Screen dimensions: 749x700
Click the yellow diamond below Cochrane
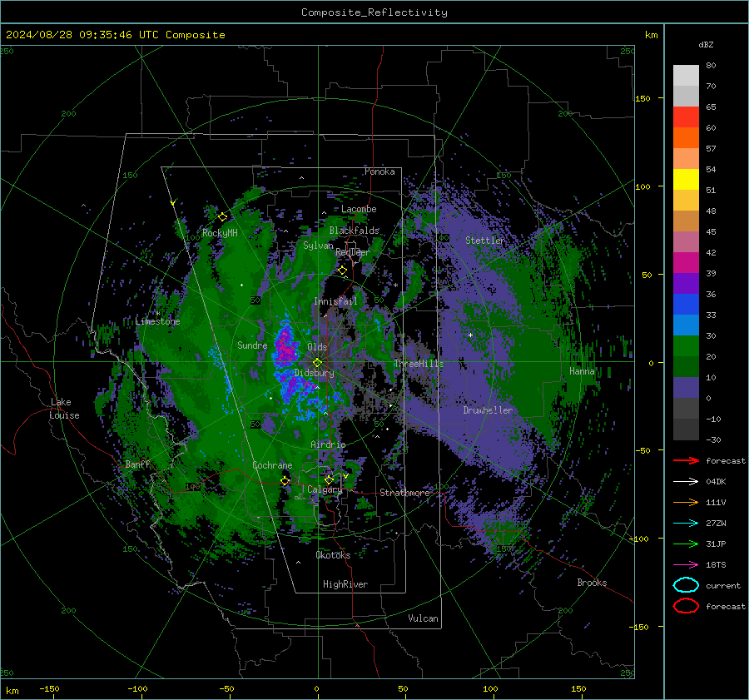coord(285,480)
